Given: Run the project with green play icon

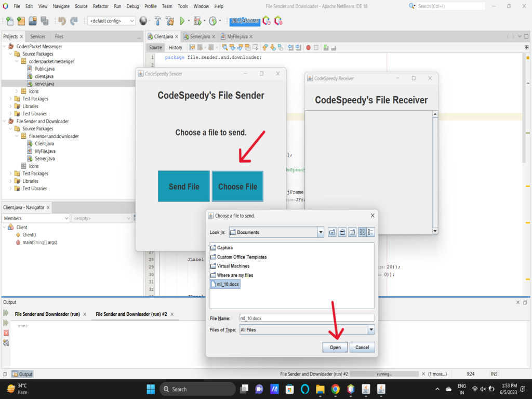Looking at the screenshot, I should pyautogui.click(x=182, y=21).
